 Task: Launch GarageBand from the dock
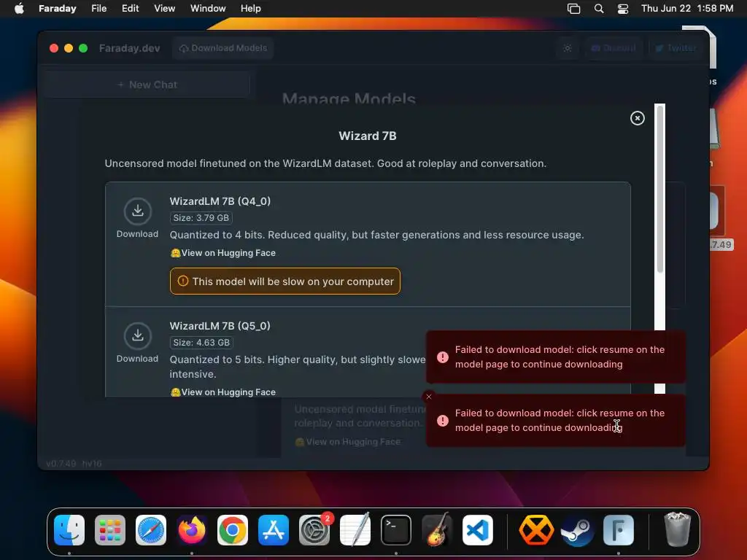point(437,530)
